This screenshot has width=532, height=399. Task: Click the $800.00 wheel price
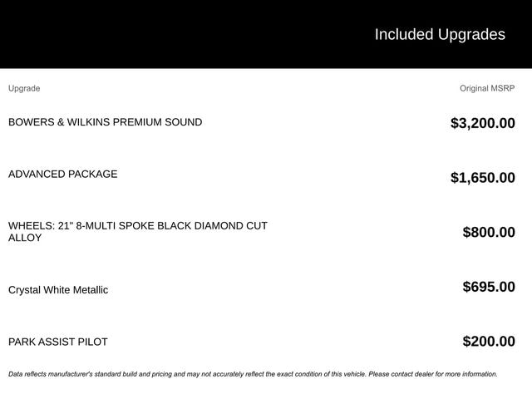(488, 233)
